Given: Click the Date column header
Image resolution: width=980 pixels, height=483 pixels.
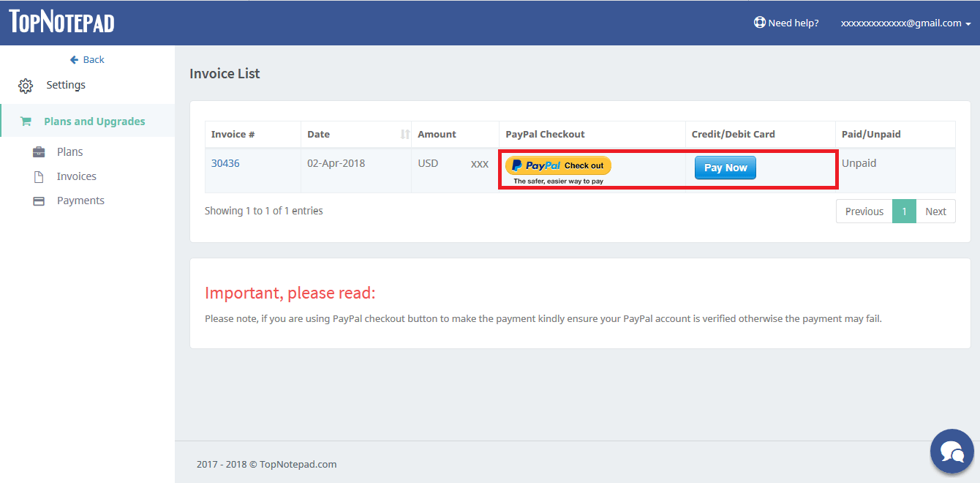Looking at the screenshot, I should coord(356,135).
